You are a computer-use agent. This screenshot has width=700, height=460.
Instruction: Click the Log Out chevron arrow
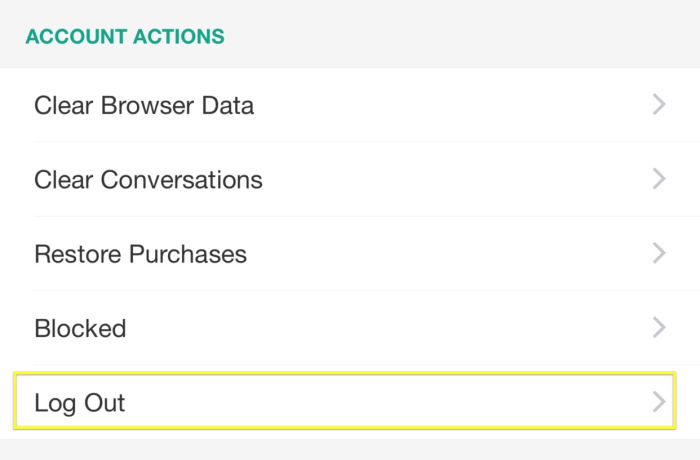tap(658, 402)
